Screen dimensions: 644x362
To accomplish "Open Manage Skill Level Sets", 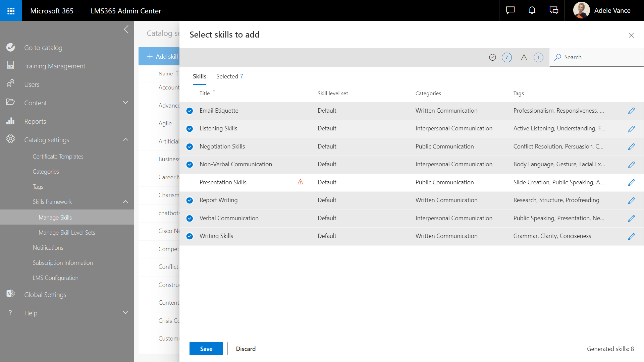I will [x=67, y=233].
